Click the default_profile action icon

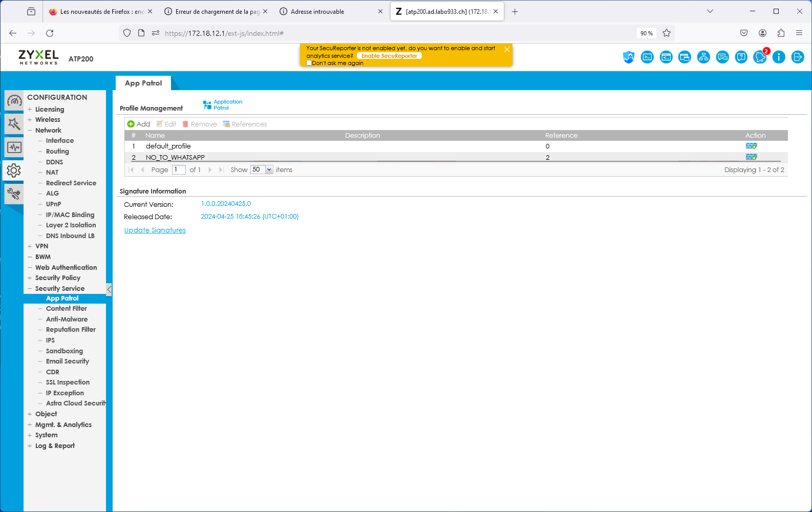pyautogui.click(x=751, y=146)
